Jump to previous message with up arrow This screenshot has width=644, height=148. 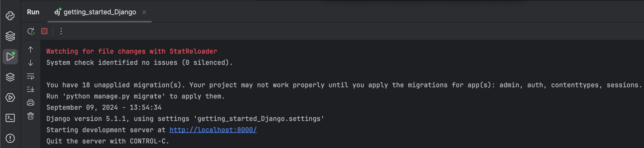(31, 50)
